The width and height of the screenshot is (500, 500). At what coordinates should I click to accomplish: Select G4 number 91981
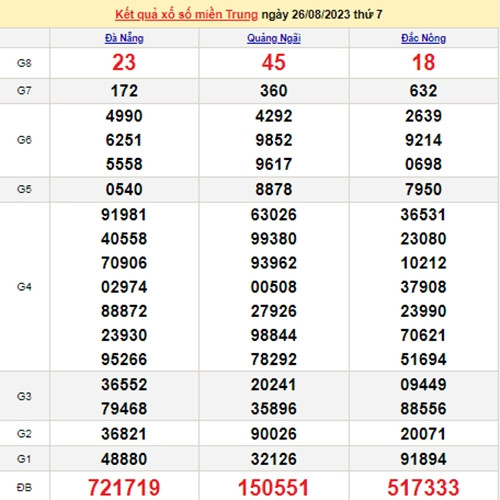[x=124, y=215]
